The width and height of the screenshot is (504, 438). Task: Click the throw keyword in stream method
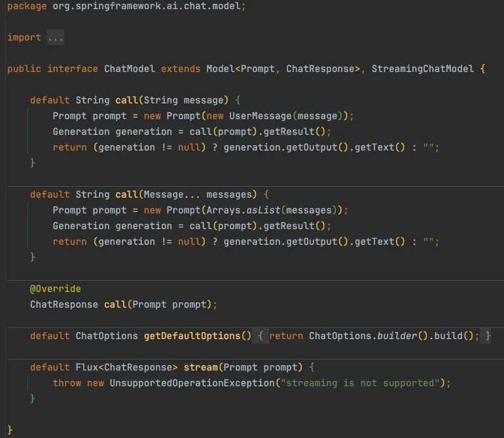click(67, 383)
